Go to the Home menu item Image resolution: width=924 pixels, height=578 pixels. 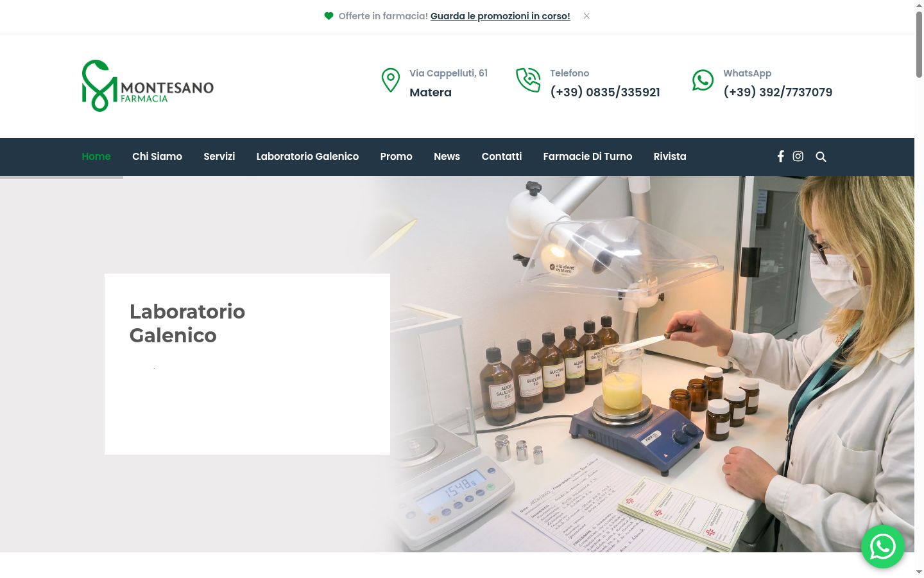pos(96,156)
